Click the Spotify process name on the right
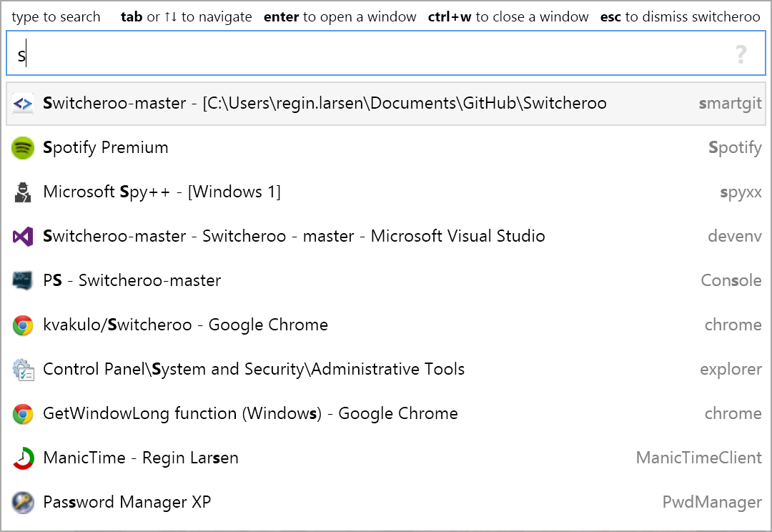 click(735, 148)
